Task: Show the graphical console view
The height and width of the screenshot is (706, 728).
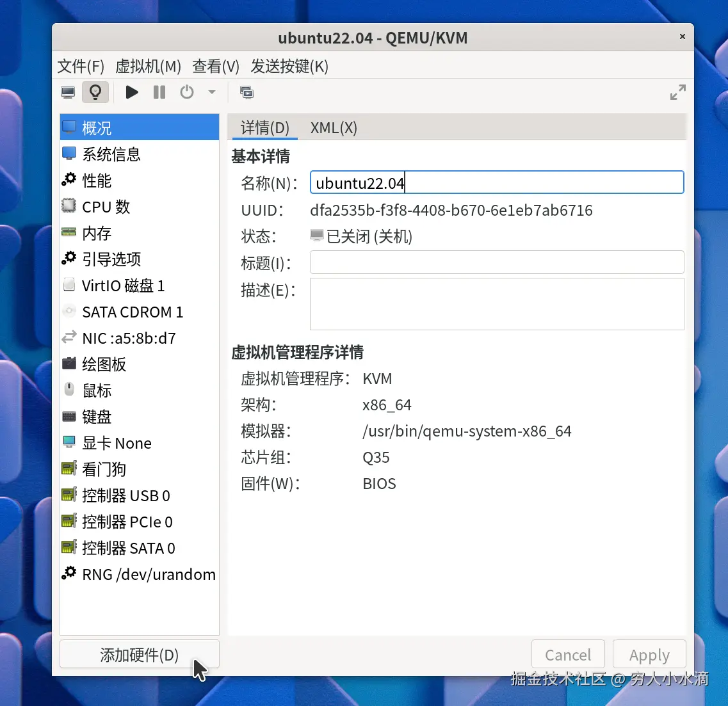Action: click(68, 92)
